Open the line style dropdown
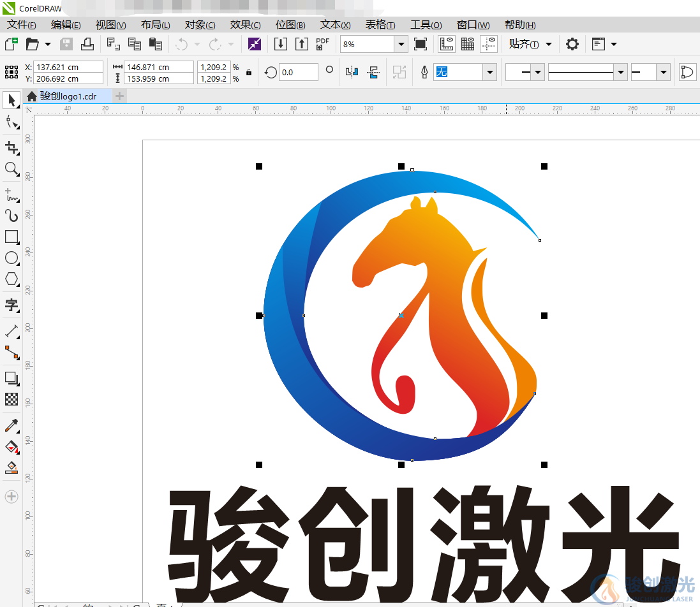The width and height of the screenshot is (700, 607). tap(620, 72)
